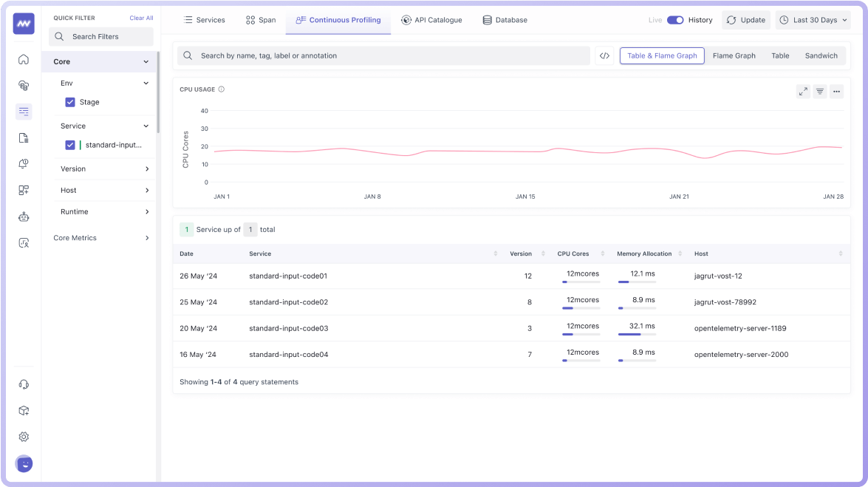868x487 pixels.
Task: Click host jagrut-vost-78992
Action: point(725,302)
